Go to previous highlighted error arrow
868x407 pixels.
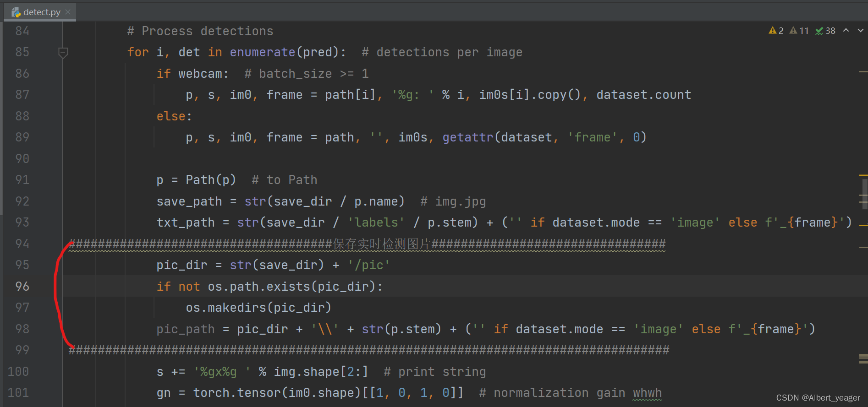tap(846, 31)
